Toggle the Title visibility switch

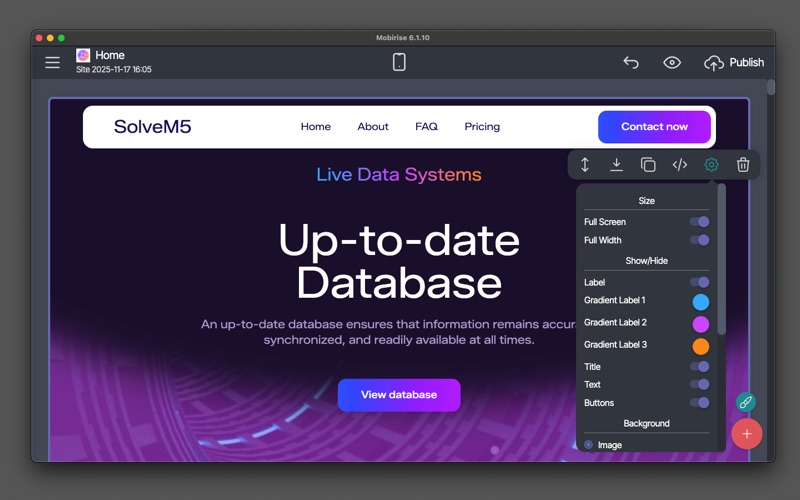699,366
